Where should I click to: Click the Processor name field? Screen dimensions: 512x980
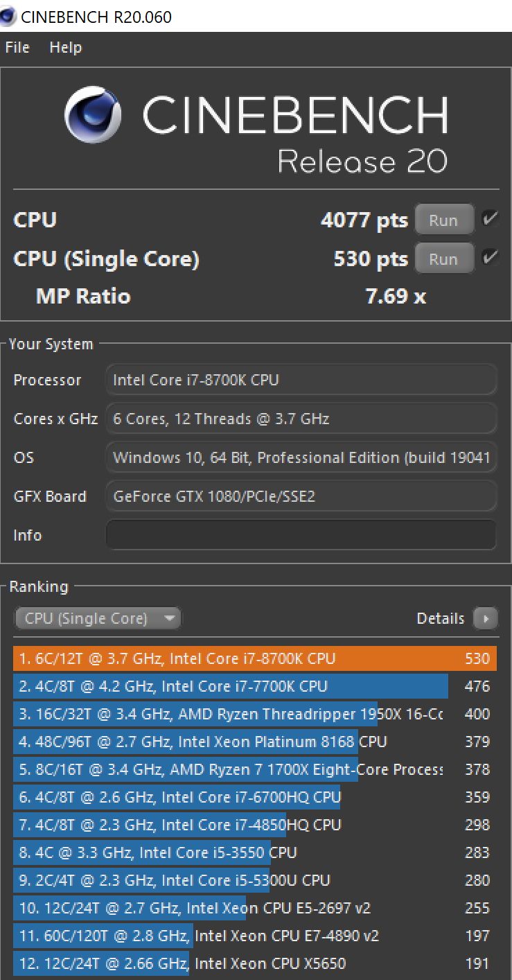301,380
